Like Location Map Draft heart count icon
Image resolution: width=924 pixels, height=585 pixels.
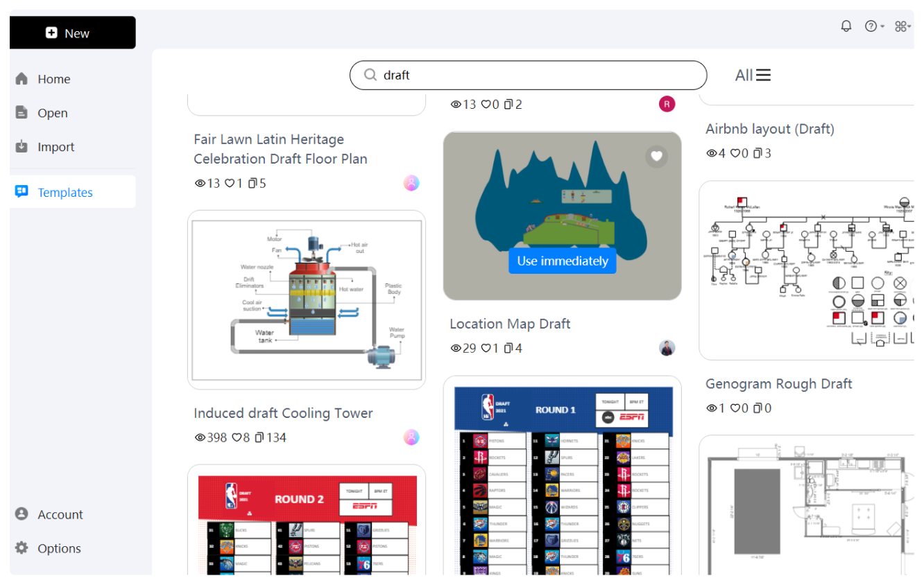pos(486,348)
